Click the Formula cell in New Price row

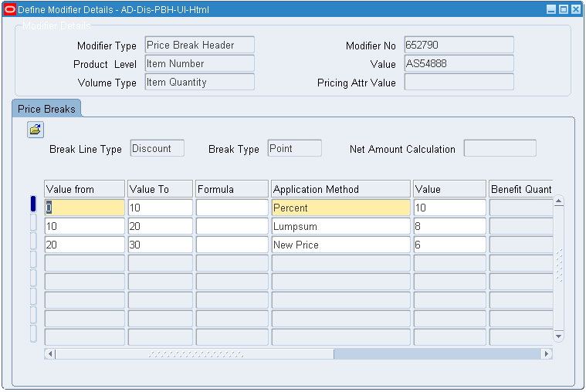click(x=232, y=245)
